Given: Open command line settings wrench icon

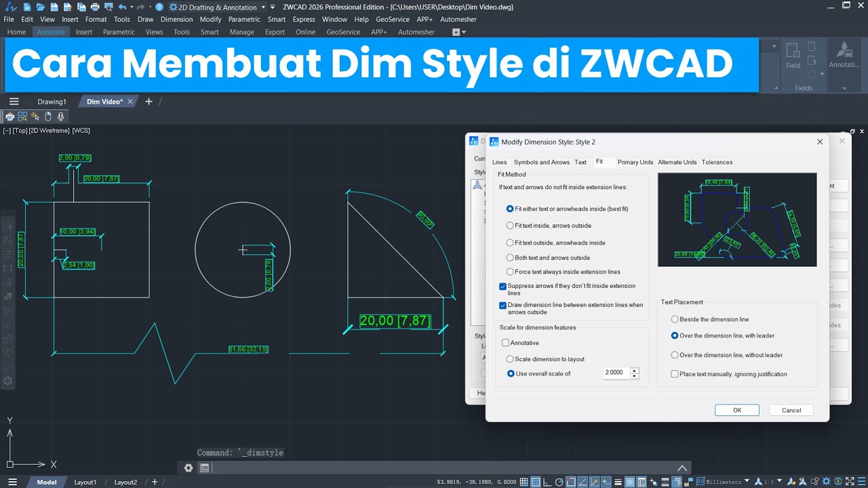Looking at the screenshot, I should [189, 468].
